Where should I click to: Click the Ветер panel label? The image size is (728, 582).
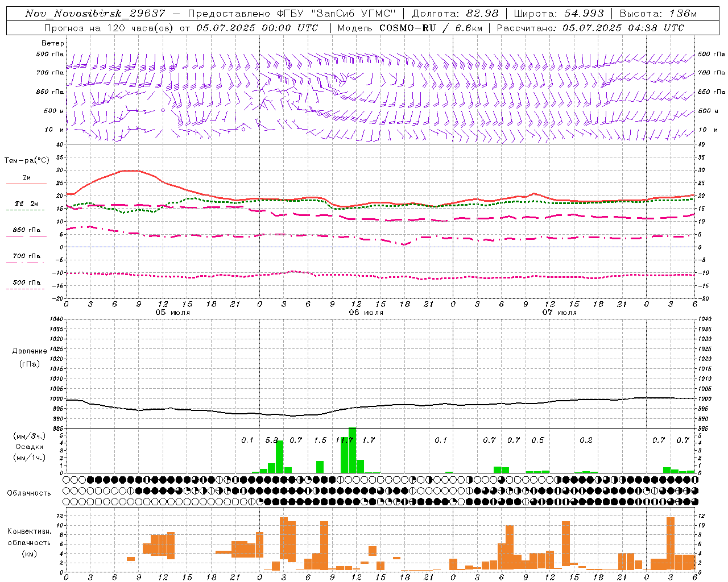pyautogui.click(x=53, y=43)
